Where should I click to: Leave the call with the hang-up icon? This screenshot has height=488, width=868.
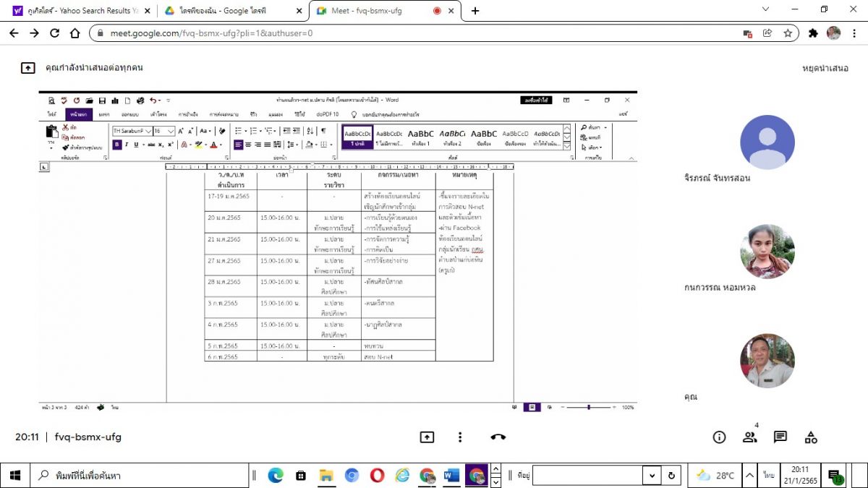[498, 437]
